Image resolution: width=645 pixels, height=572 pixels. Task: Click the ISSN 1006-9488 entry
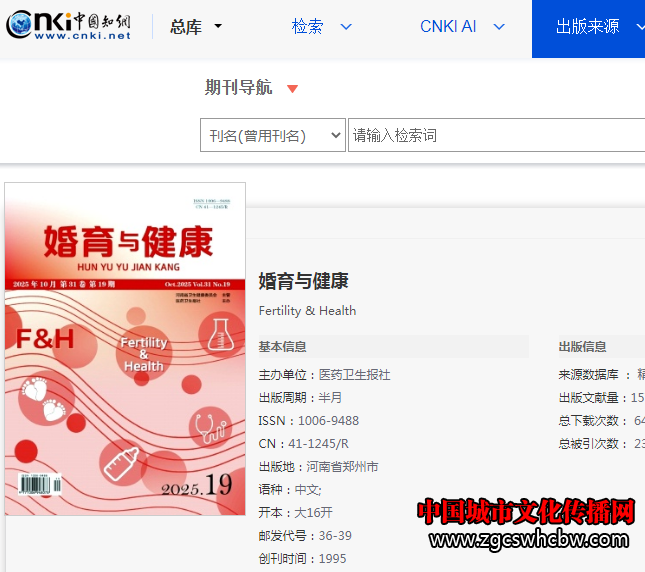pos(309,421)
